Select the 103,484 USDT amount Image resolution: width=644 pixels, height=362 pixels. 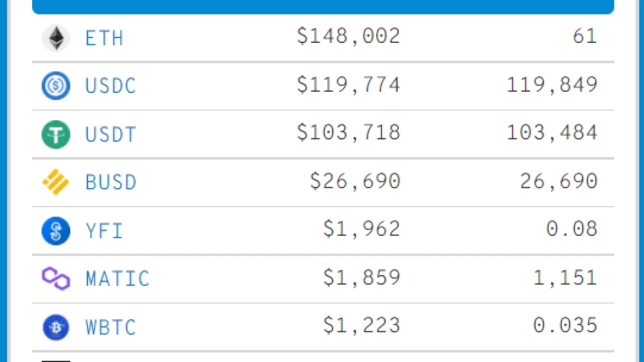552,132
